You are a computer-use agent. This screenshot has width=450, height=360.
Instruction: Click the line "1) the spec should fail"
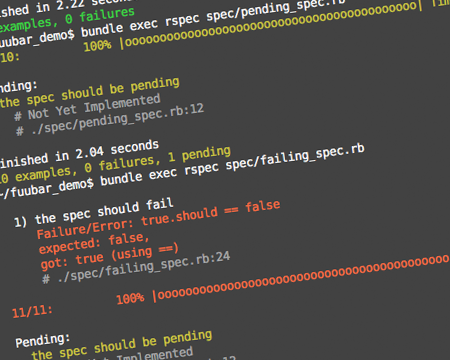point(93,212)
